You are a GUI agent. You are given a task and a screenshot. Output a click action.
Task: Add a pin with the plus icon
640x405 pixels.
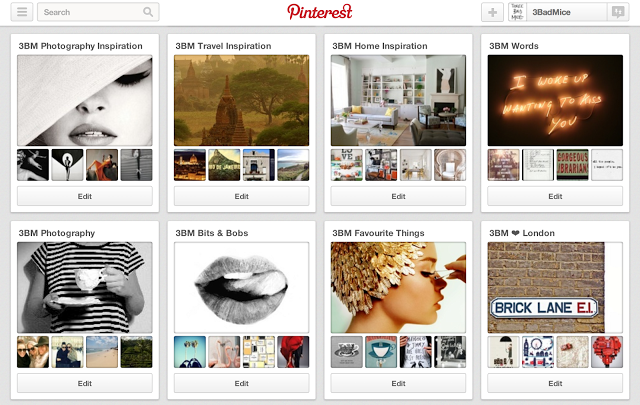[493, 12]
